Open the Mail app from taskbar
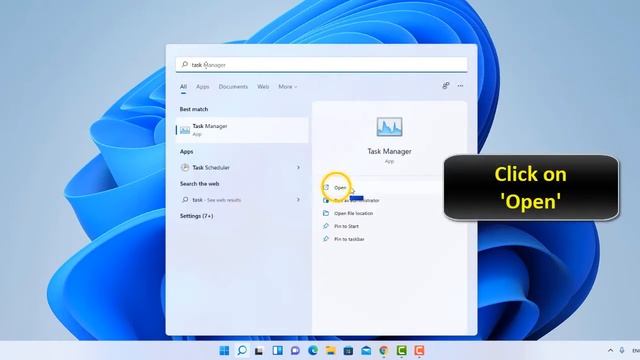This screenshot has height=360, width=640. 366,350
